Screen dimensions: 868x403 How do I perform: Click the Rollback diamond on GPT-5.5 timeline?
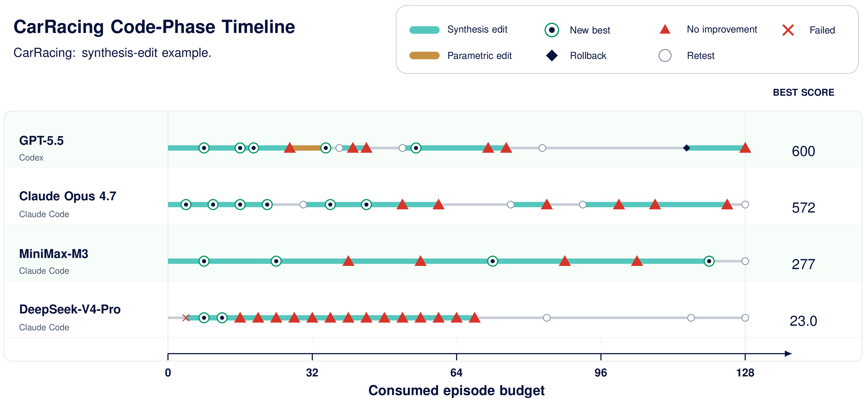686,148
